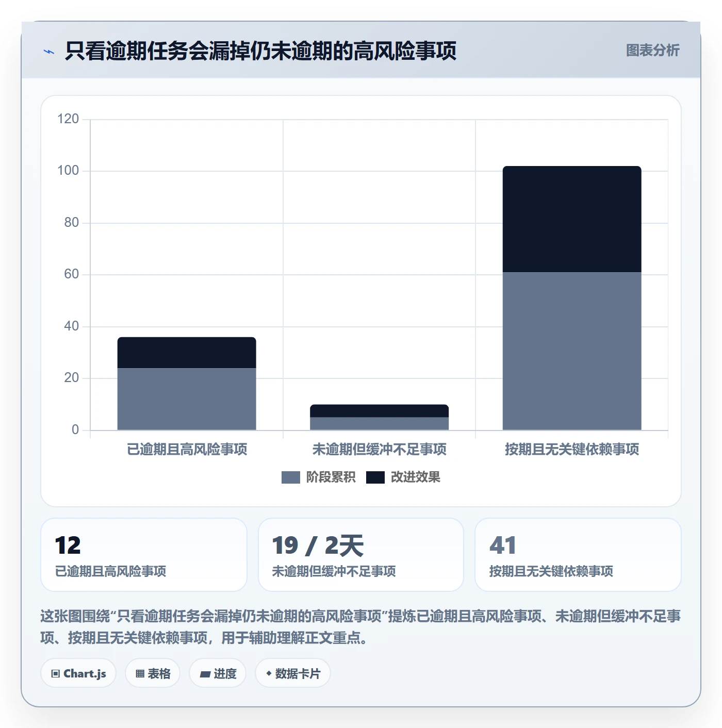Click the dark segment of 未逾期但缓冲不足事项 bar

pos(379,411)
